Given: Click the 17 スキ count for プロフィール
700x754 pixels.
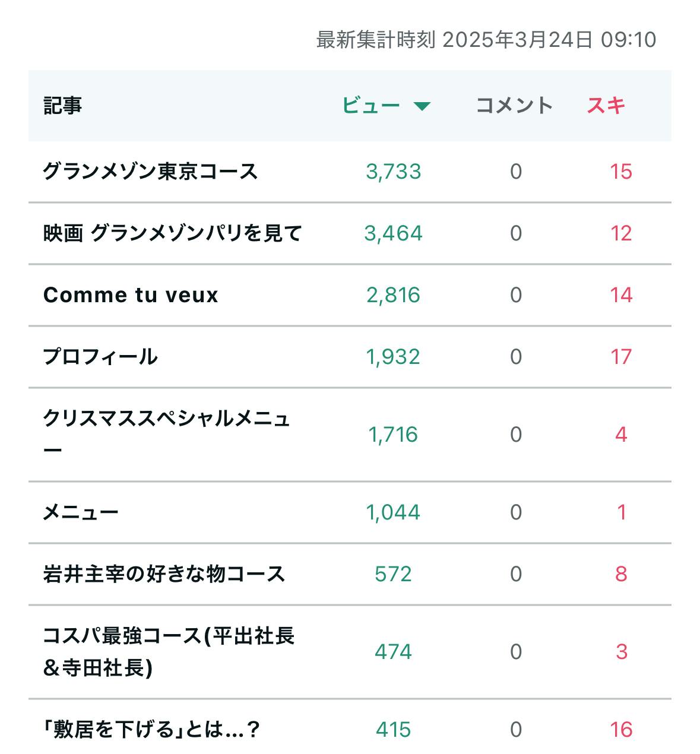Looking at the screenshot, I should 621,357.
